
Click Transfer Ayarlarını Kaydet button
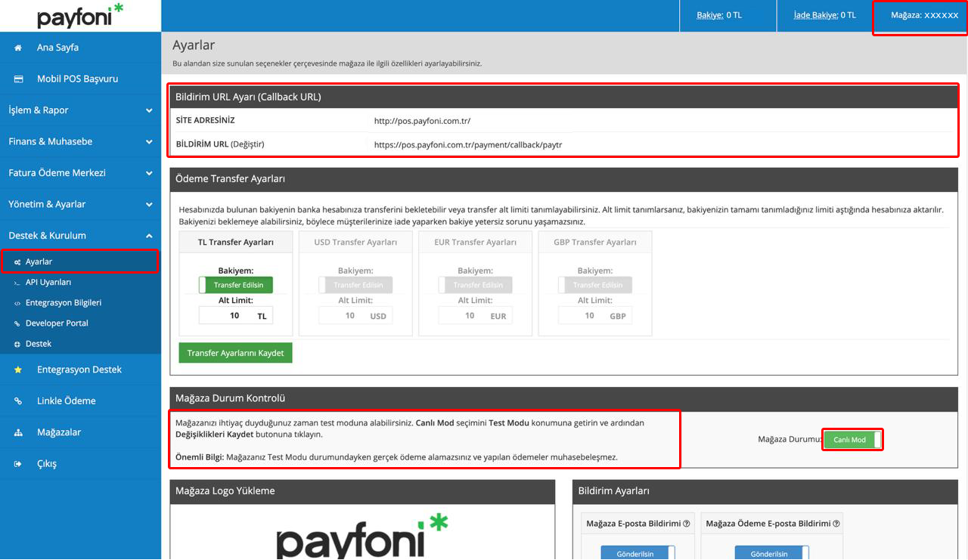click(235, 353)
